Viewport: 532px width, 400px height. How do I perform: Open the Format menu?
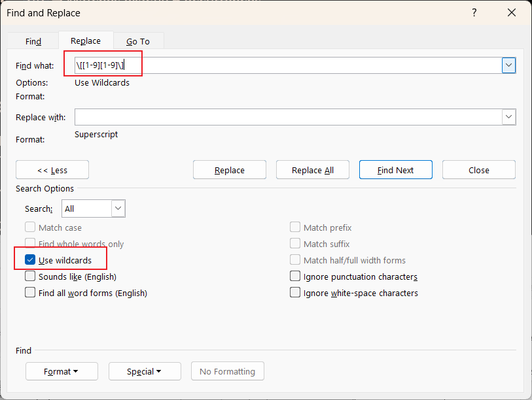(x=62, y=371)
